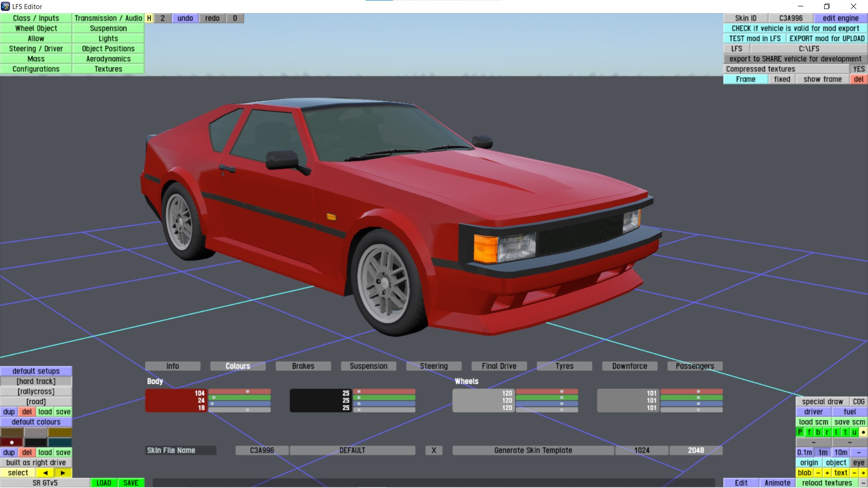Click EXPORT mod for UPLOAD
Image resolution: width=868 pixels, height=488 pixels.
pos(827,38)
